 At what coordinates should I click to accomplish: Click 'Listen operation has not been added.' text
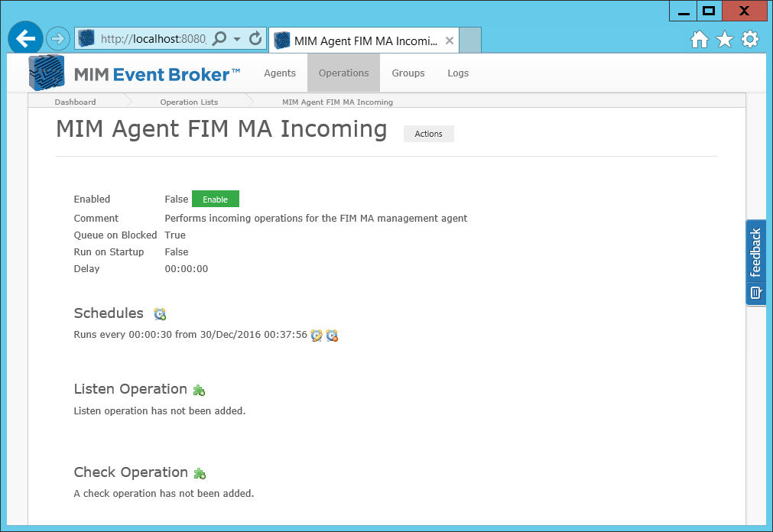pyautogui.click(x=160, y=410)
